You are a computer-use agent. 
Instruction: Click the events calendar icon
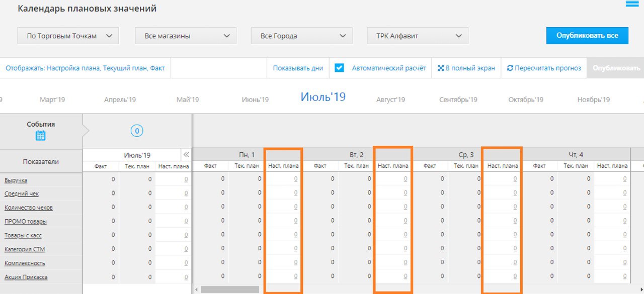[41, 135]
